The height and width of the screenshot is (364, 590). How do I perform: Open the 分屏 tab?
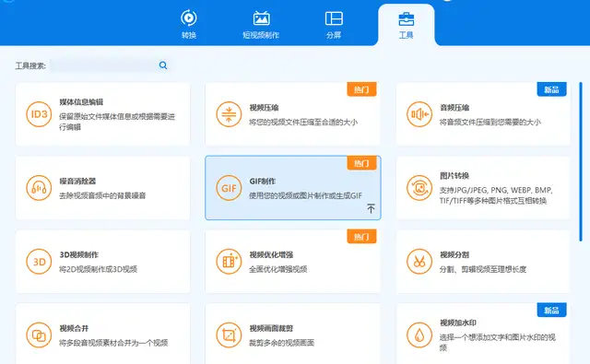point(334,25)
